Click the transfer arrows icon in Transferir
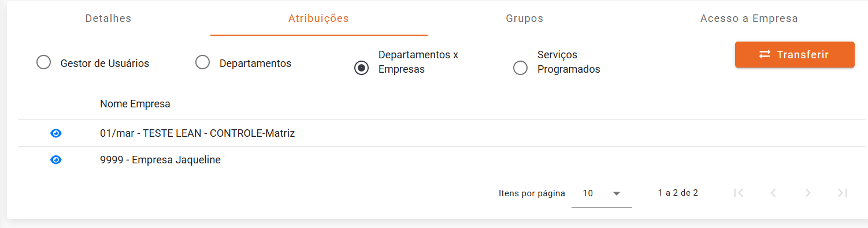The image size is (868, 228). [765, 54]
